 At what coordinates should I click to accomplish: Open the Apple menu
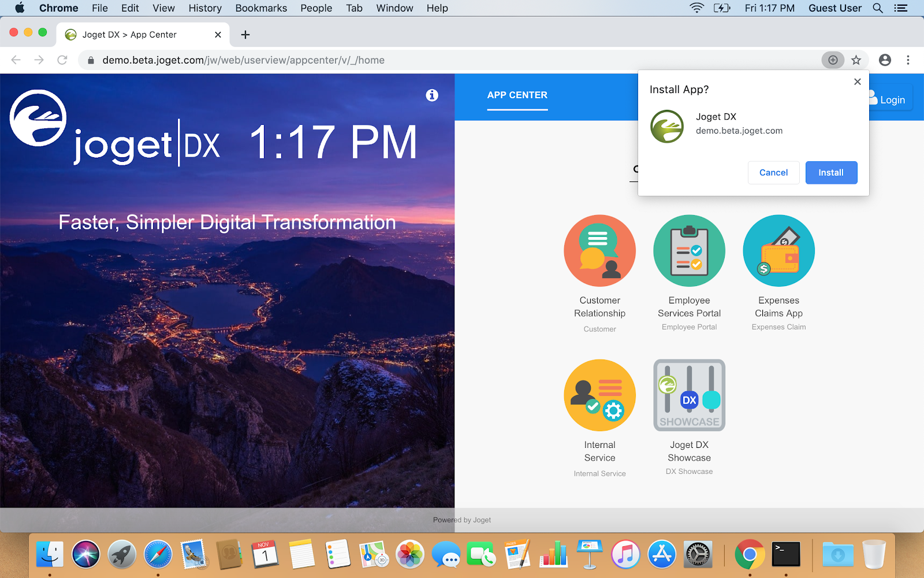click(x=20, y=8)
